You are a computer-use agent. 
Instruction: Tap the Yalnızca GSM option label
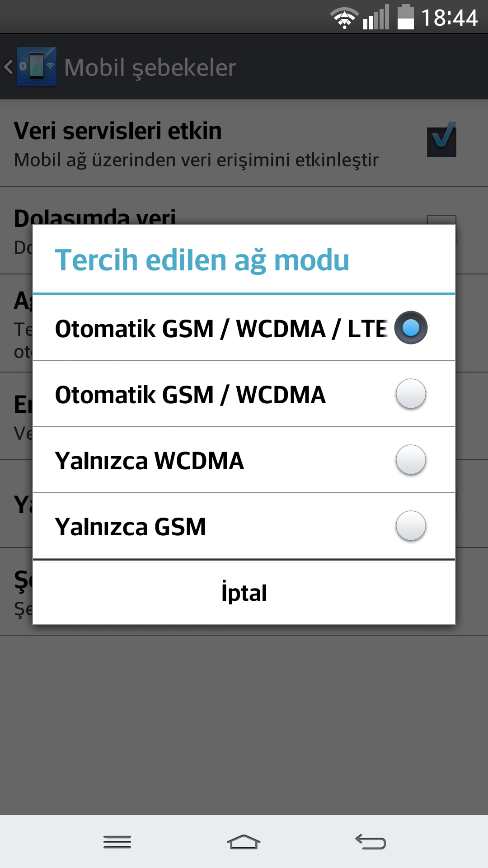[130, 527]
